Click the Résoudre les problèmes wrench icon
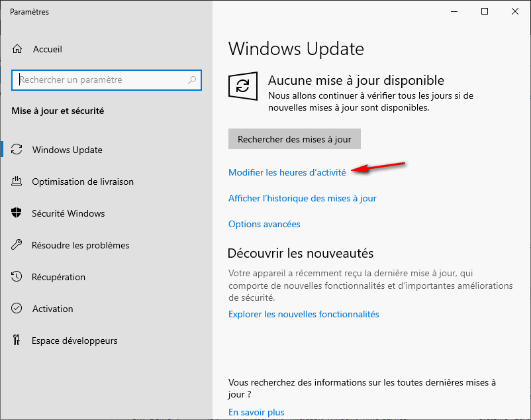Screen dimensions: 531x420 coord(18,245)
